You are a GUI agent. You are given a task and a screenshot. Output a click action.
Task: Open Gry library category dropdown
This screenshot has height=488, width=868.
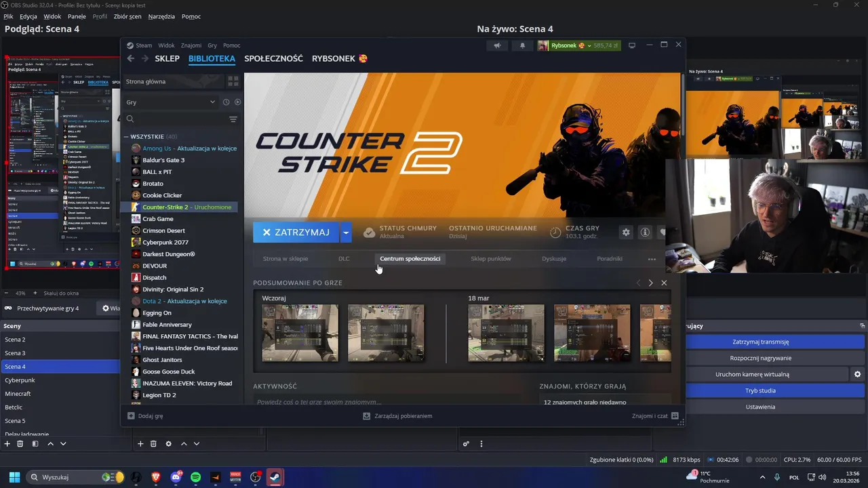(x=170, y=102)
